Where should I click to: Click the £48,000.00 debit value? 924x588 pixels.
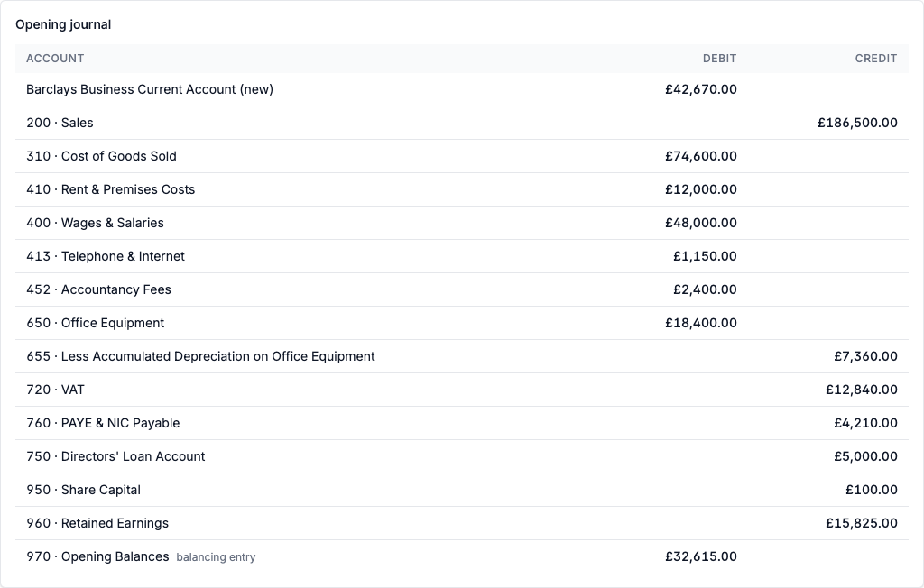pyautogui.click(x=700, y=223)
